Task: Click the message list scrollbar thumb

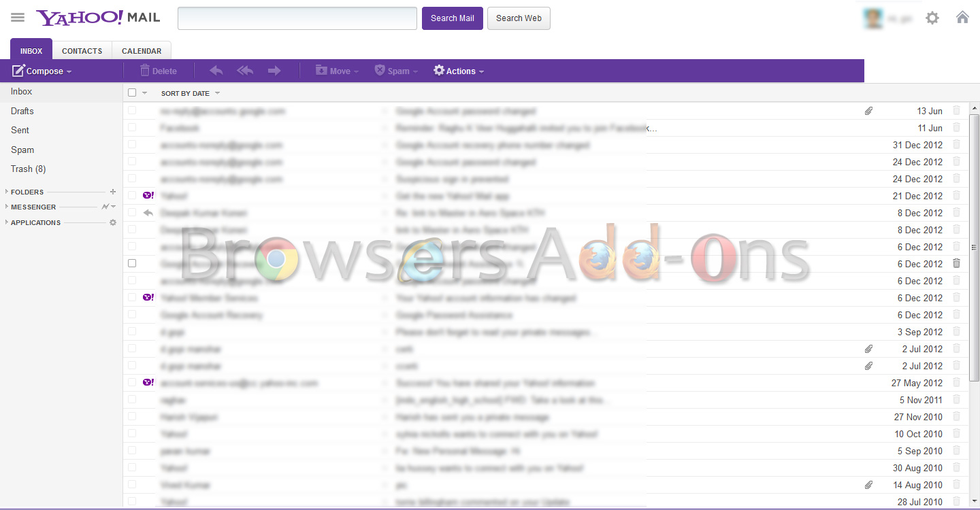Action: (975, 248)
